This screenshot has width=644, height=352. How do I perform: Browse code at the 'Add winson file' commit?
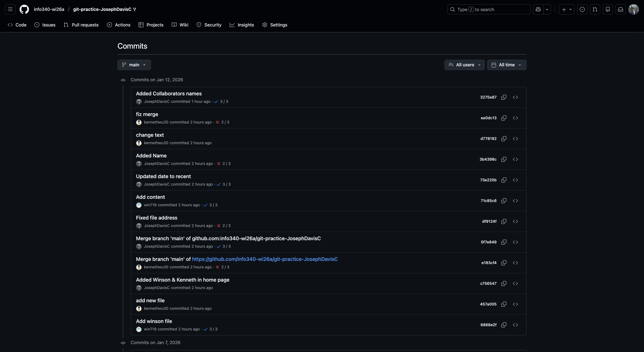[x=515, y=325]
